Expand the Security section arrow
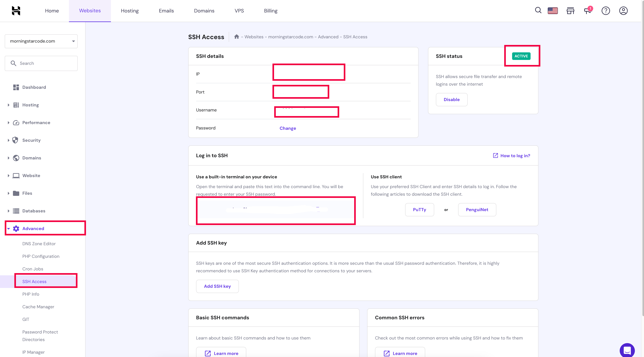 point(9,140)
